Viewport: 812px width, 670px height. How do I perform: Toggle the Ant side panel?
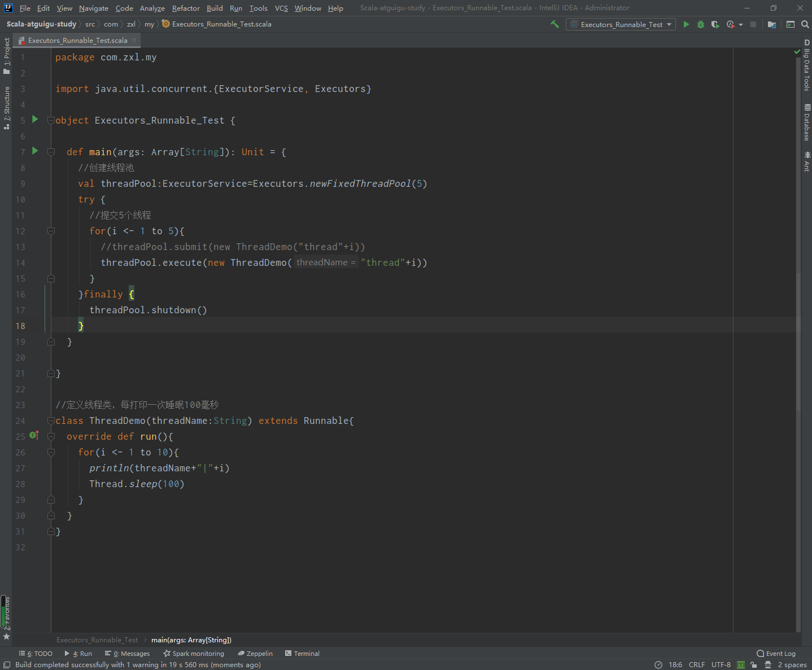coord(806,161)
